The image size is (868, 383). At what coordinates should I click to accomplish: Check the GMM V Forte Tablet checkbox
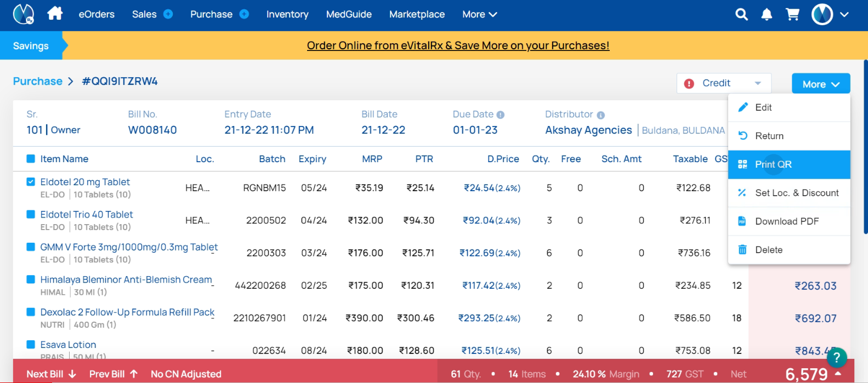coord(31,247)
